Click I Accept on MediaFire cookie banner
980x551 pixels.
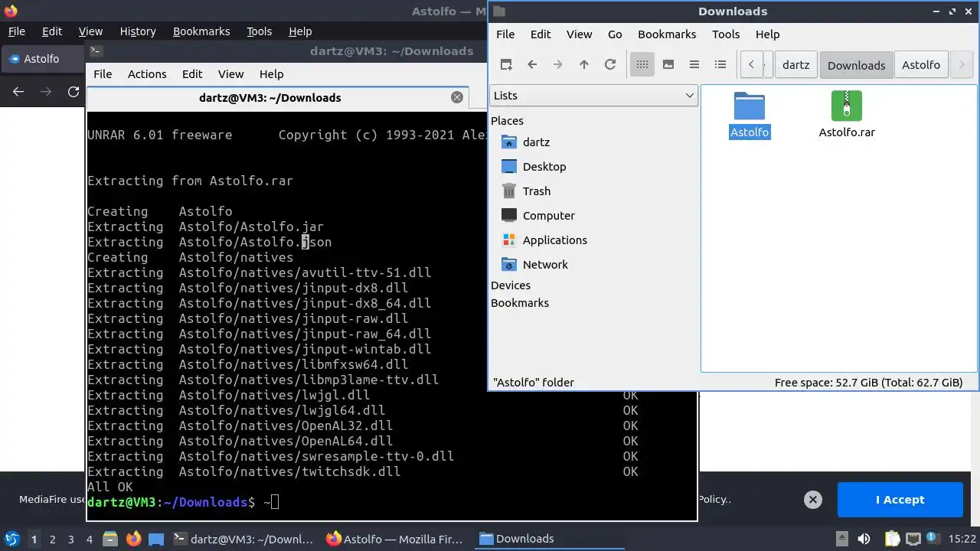tap(900, 500)
